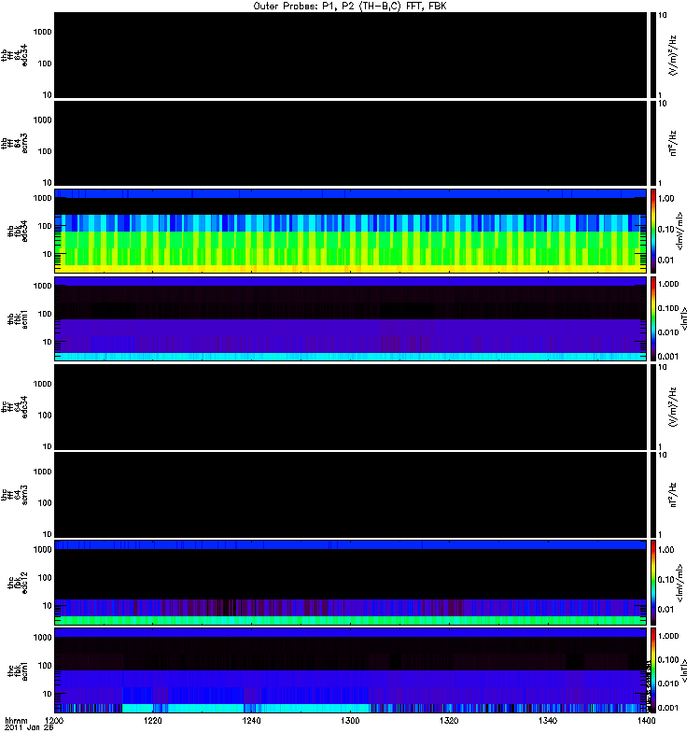Select the "thb fff 64 scm3" panel axis label
This screenshot has height=747, width=700.
click(15, 144)
